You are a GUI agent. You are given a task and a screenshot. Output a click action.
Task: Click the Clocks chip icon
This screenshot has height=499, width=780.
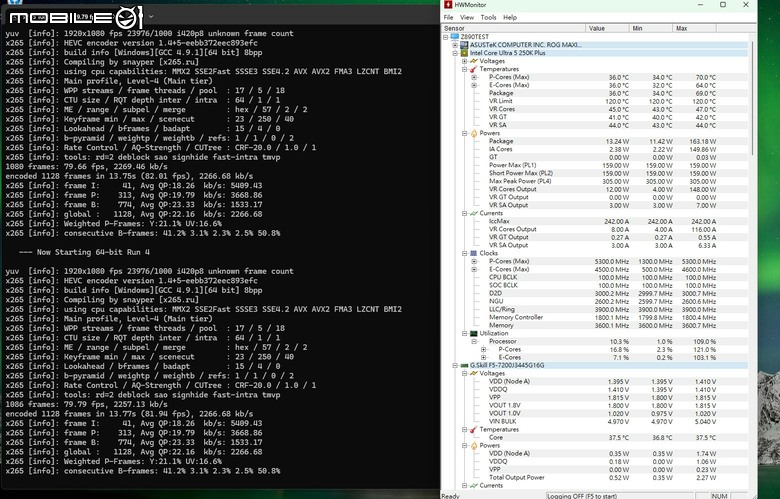[x=474, y=253]
